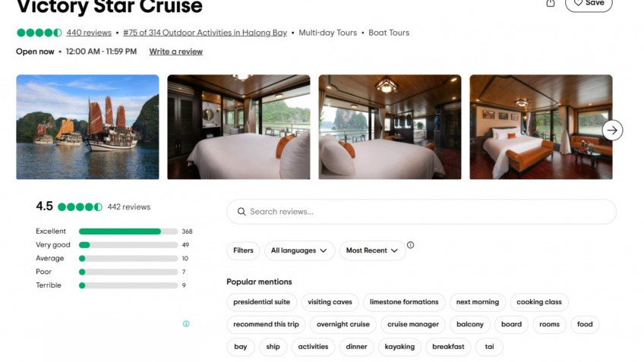The height and width of the screenshot is (362, 644).
Task: Open the 440 reviews link
Action: (89, 33)
